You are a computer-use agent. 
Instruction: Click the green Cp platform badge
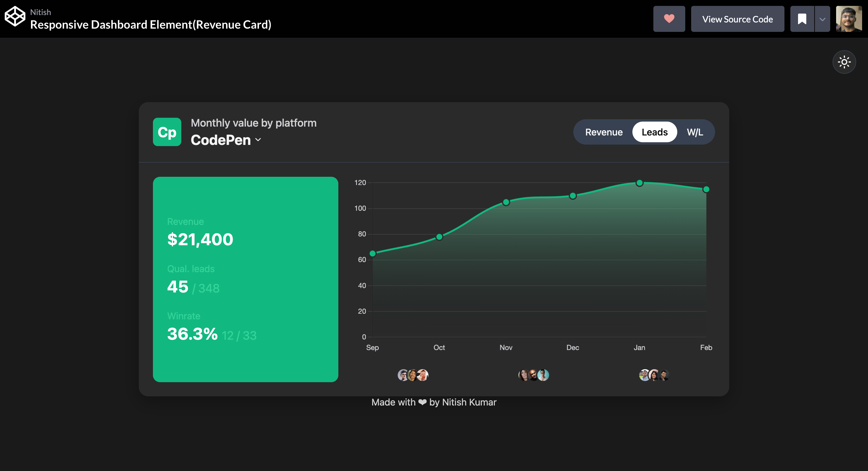click(167, 132)
